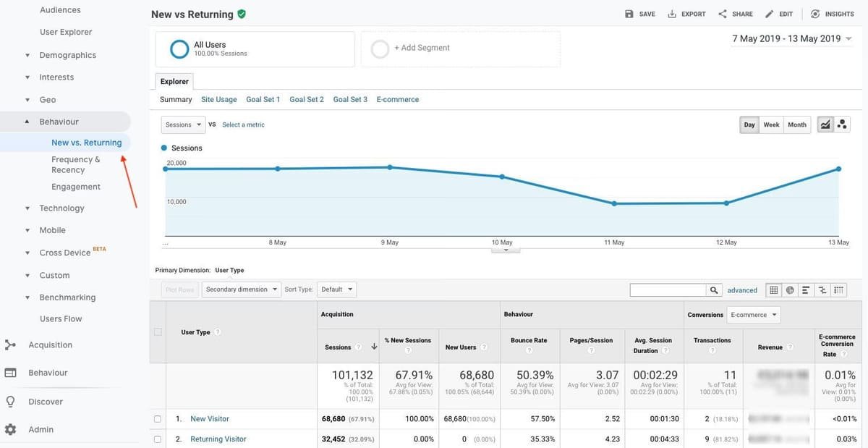Select Pivot table view icon
Viewport: 868px width, 448px height.
point(838,290)
